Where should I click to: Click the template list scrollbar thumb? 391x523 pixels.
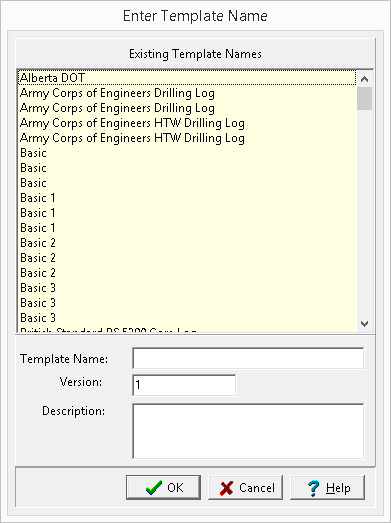pos(364,98)
